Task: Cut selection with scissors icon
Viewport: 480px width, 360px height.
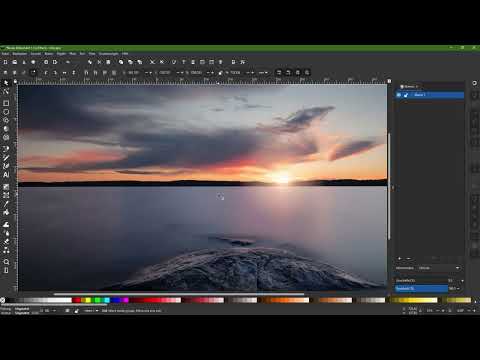Action: pyautogui.click(x=99, y=62)
